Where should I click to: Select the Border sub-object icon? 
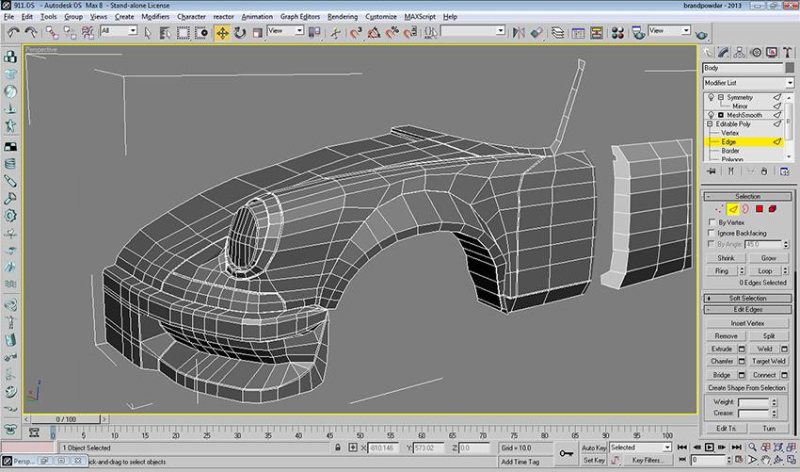point(743,209)
